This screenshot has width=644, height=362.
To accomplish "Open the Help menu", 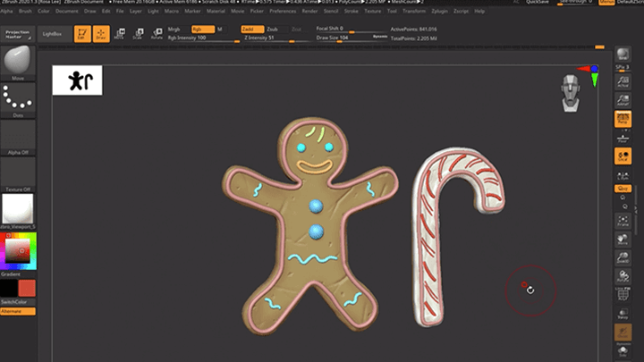I will pyautogui.click(x=479, y=11).
